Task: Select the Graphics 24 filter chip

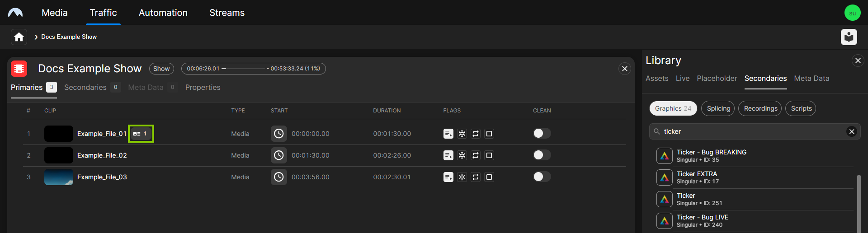Action: tap(673, 108)
